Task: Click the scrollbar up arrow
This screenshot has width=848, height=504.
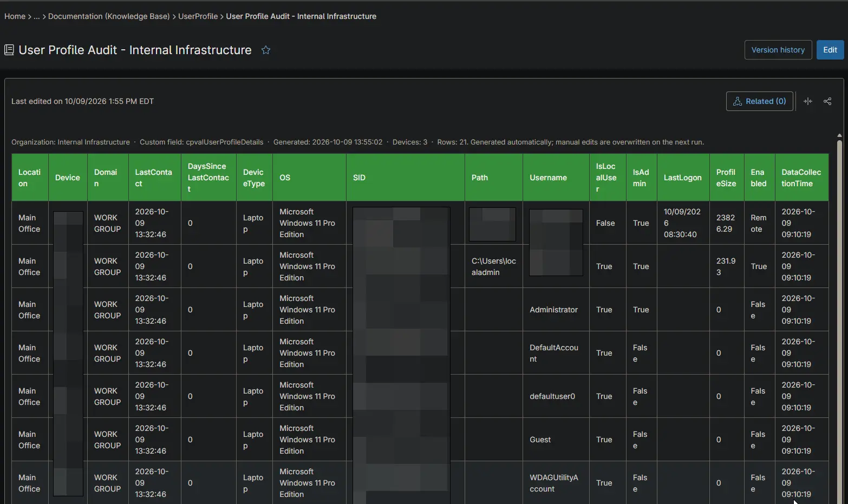Action: (839, 135)
